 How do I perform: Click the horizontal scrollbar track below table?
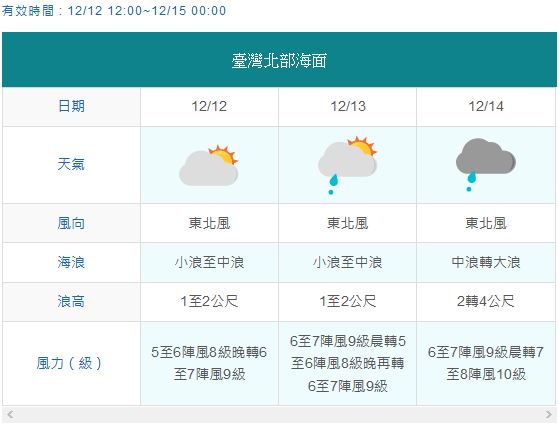pos(280,414)
